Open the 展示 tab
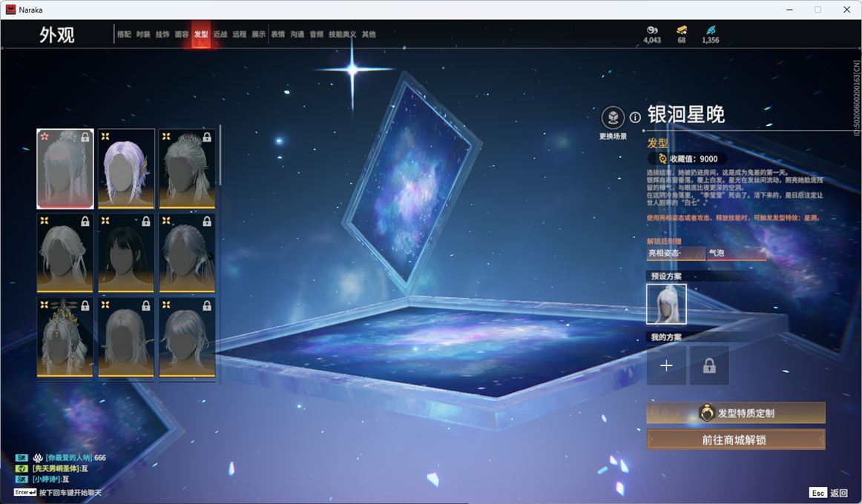The height and width of the screenshot is (504, 862). coord(258,34)
